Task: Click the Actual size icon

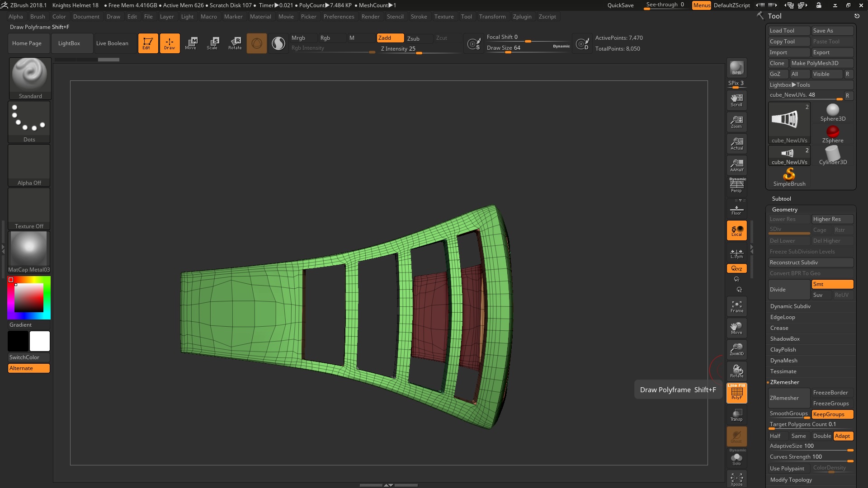Action: pyautogui.click(x=736, y=143)
